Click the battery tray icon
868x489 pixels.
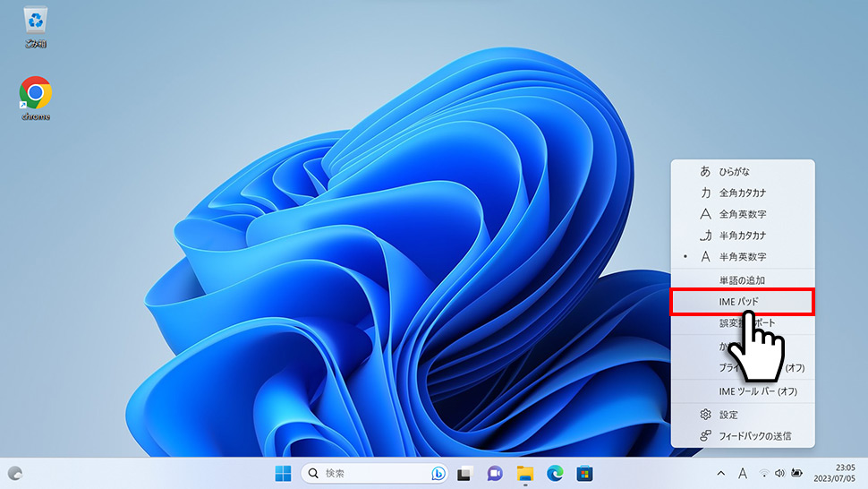796,474
